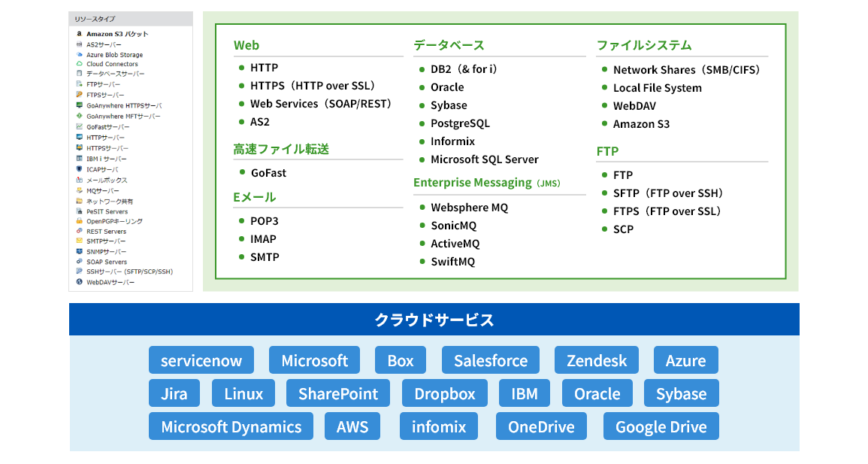Click the Sybase cloud service button

click(x=682, y=393)
